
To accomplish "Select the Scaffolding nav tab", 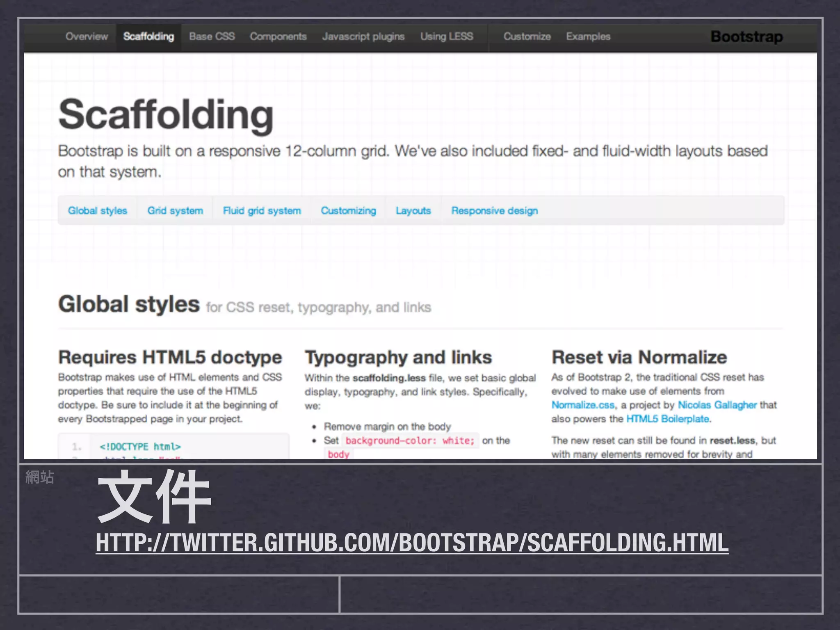I will tap(148, 37).
